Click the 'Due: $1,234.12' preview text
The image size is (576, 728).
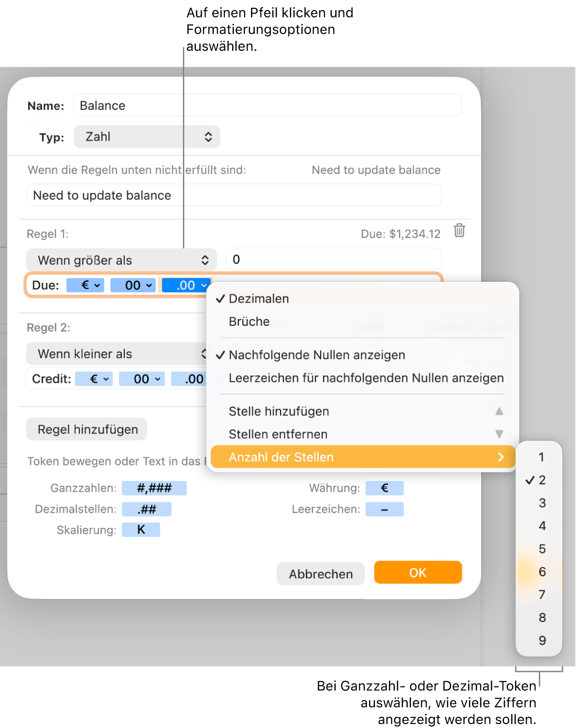point(401,234)
